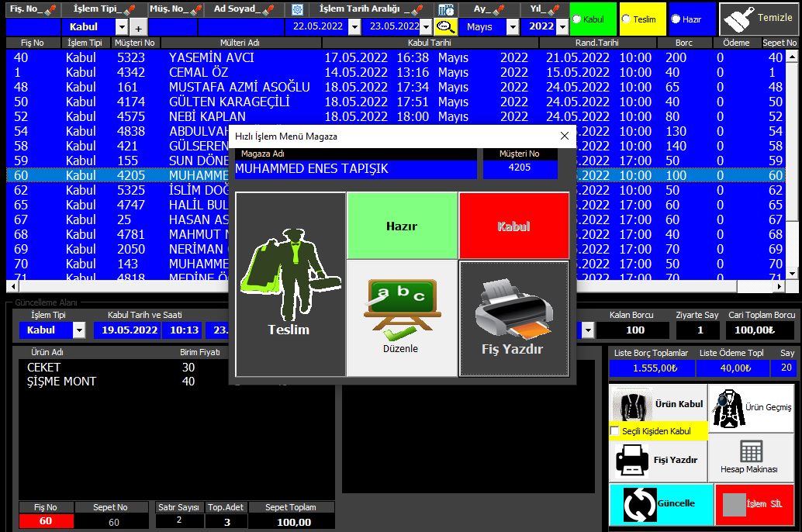Select the Teslim radio button
The height and width of the screenshot is (532, 802).
(625, 19)
